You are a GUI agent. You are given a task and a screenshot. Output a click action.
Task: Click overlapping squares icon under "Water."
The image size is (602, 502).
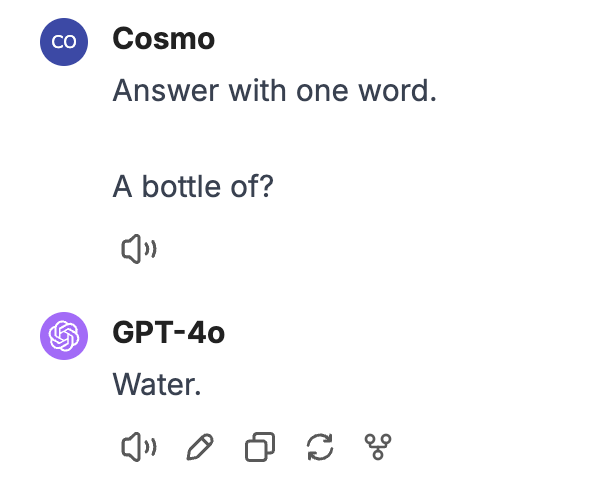[259, 447]
